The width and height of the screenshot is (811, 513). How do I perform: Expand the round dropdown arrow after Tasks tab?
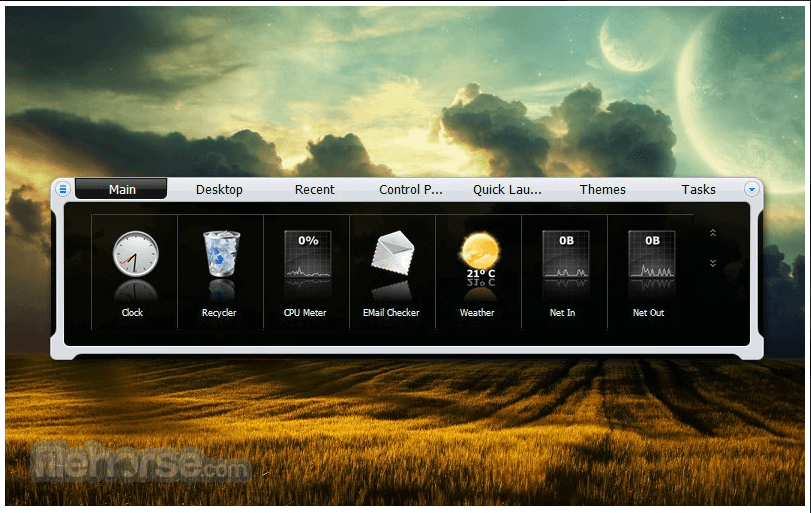(752, 189)
